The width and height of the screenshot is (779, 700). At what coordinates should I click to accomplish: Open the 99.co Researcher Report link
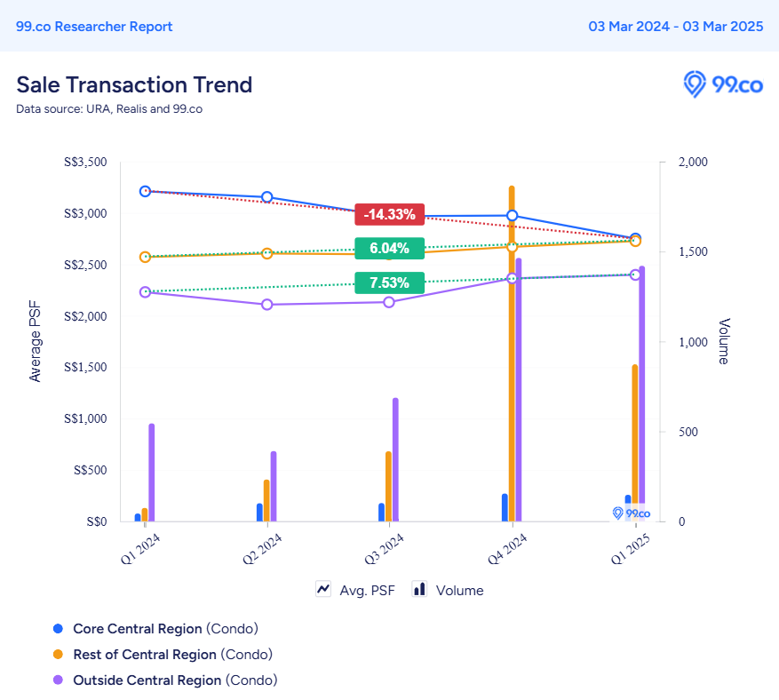tap(92, 27)
